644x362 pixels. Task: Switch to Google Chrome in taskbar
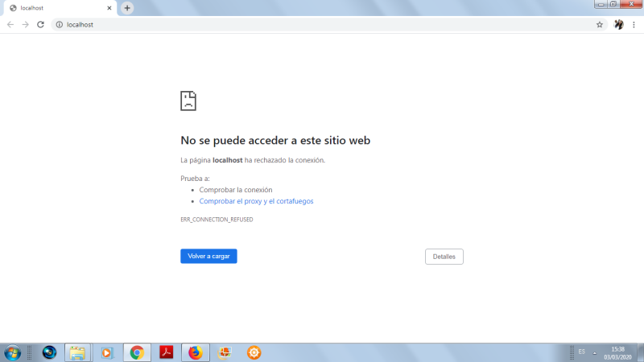(137, 352)
